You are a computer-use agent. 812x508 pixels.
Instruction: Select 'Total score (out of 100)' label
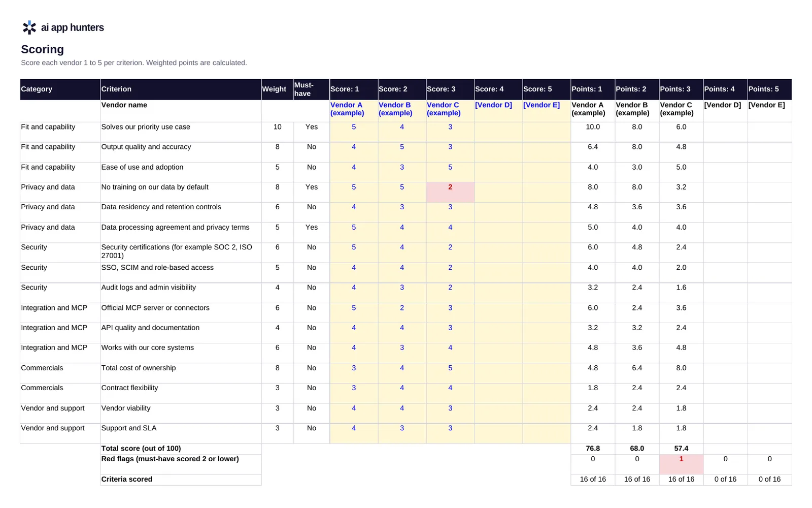tap(181, 449)
